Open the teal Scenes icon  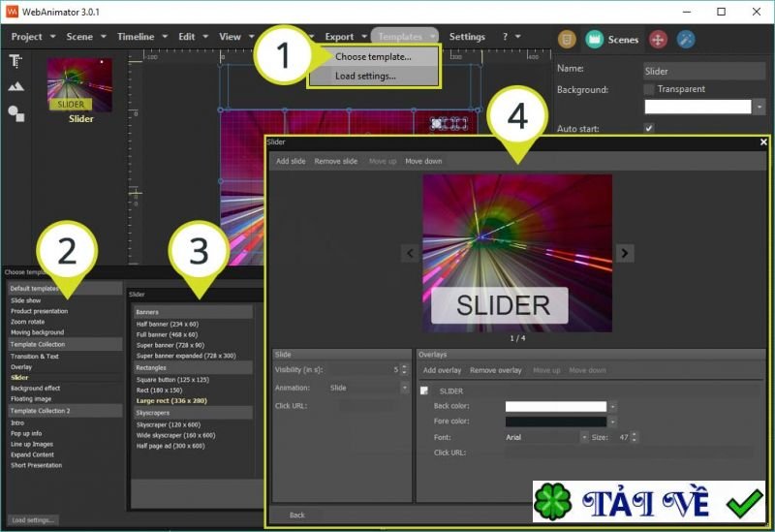(594, 39)
